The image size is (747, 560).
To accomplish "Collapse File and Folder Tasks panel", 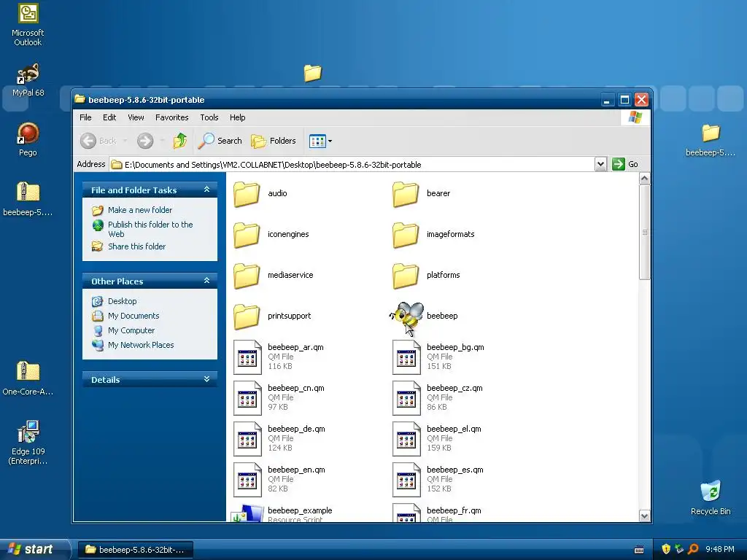I will (206, 190).
